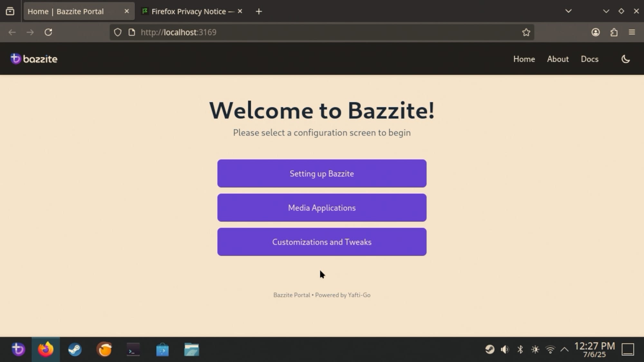The height and width of the screenshot is (362, 644).
Task: Click the site information page icon
Action: click(x=131, y=32)
